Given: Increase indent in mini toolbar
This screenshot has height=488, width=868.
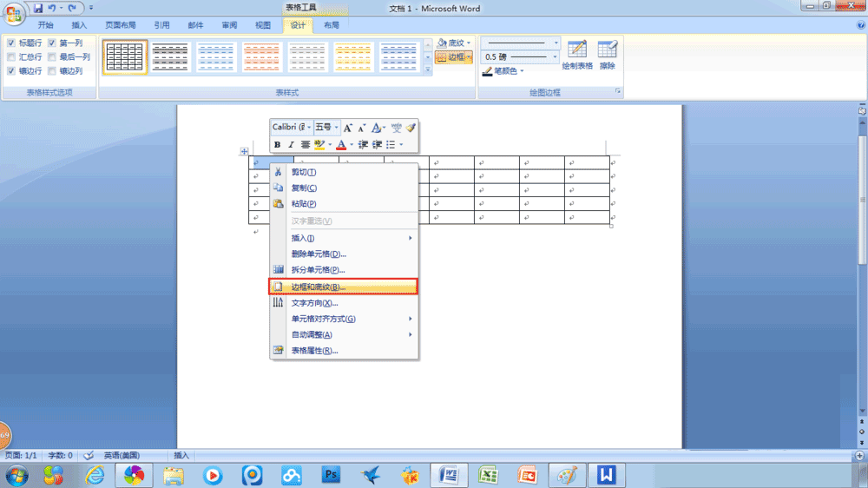Looking at the screenshot, I should point(377,144).
